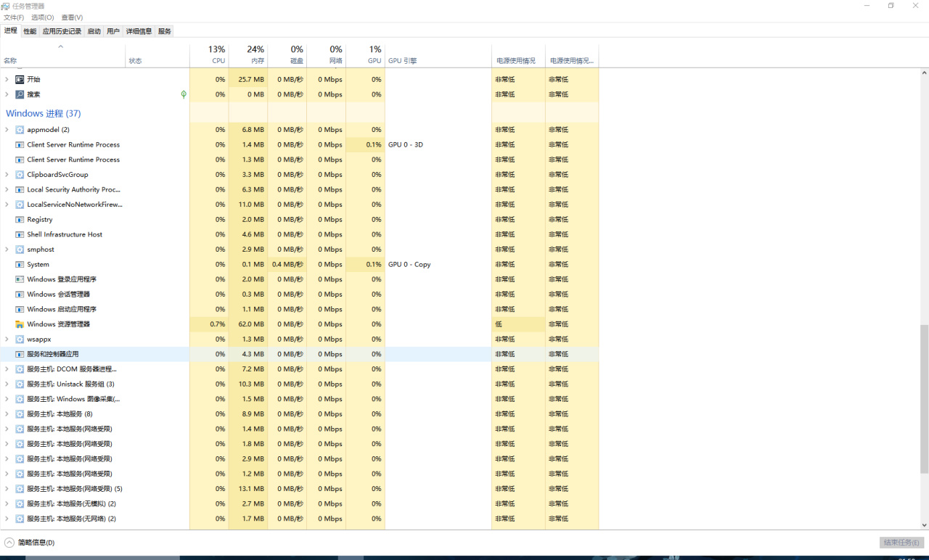
Task: Click the 开始 process icon
Action: coord(20,79)
